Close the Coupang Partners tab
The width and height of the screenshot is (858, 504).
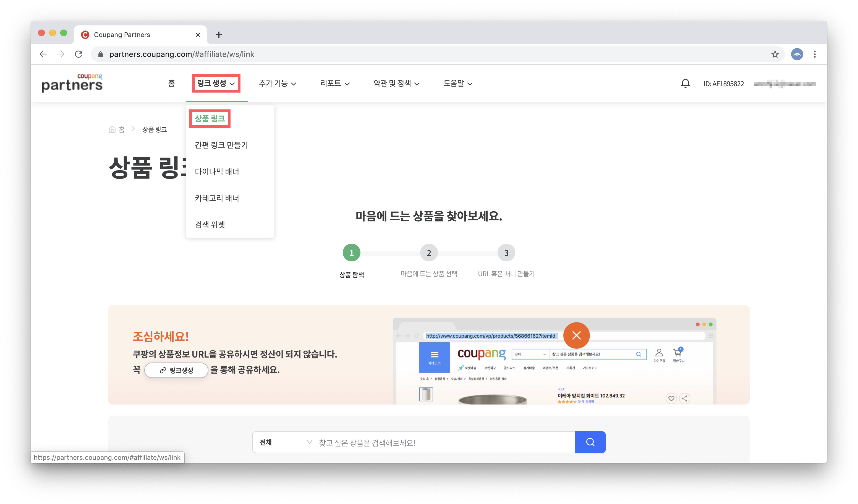point(198,35)
